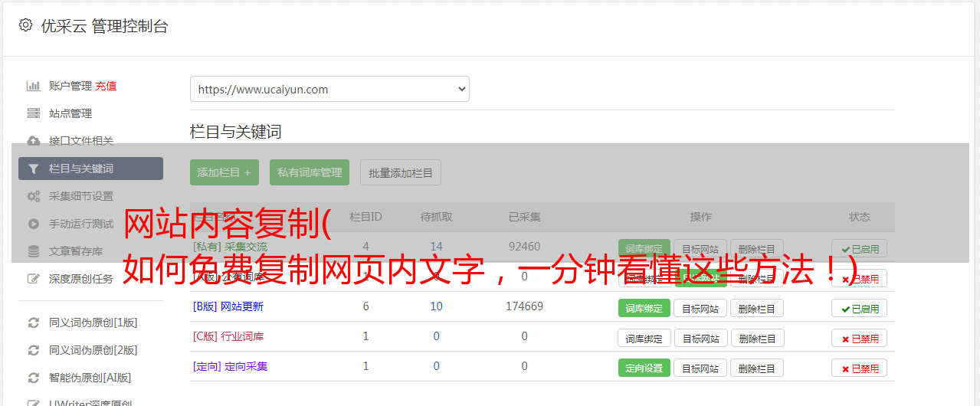Toggle the 已启用 status of 采集交流
The height and width of the screenshot is (406, 980).
pos(860,249)
